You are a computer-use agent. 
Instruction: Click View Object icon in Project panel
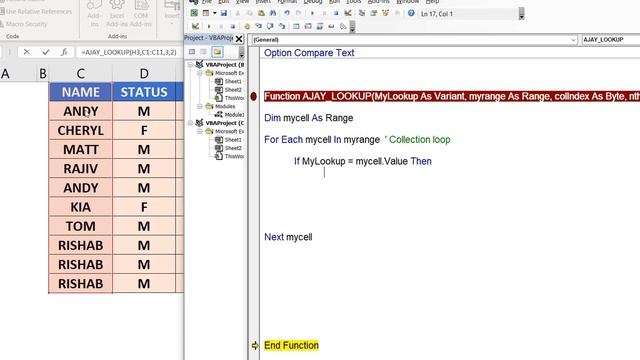tap(203, 52)
